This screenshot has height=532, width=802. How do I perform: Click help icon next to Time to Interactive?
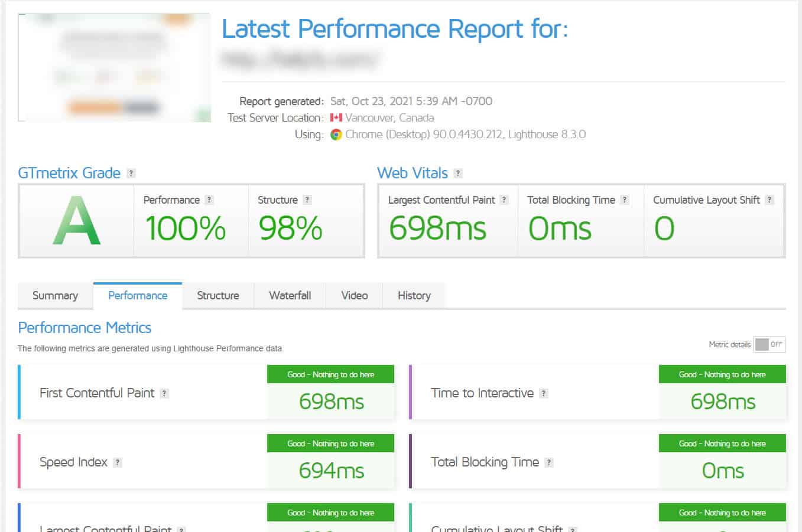pyautogui.click(x=544, y=393)
